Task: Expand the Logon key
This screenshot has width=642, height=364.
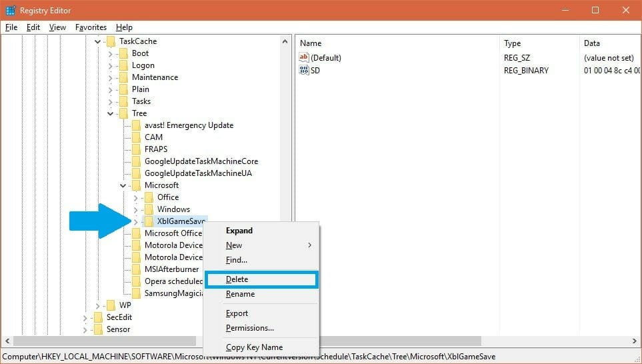Action: 110,65
